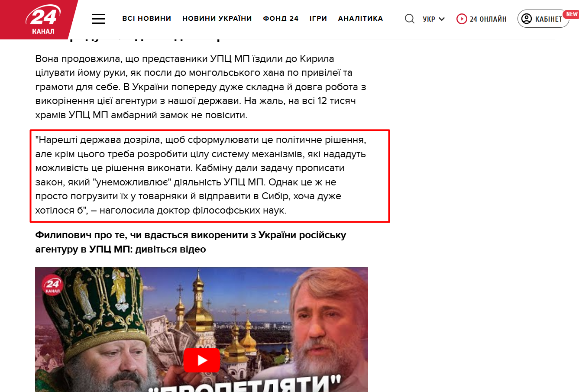The width and height of the screenshot is (579, 392).
Task: Go to Фонд 24 section
Action: coord(281,19)
